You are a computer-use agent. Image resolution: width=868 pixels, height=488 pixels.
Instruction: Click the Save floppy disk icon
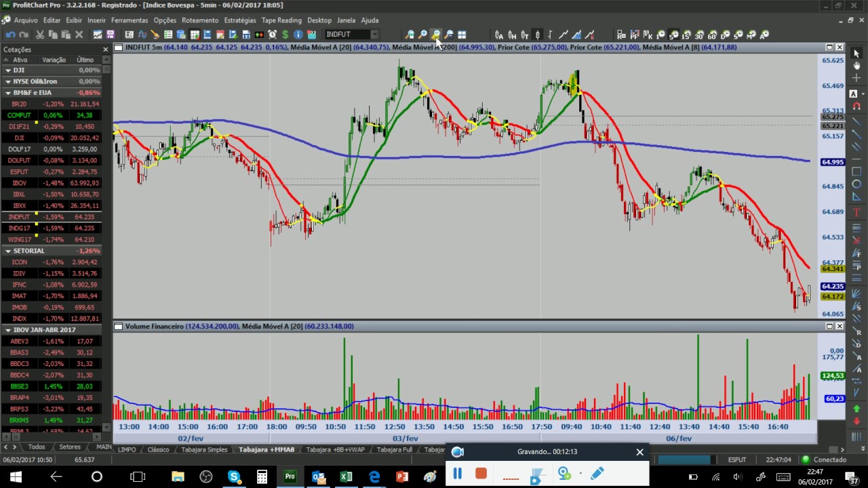pyautogui.click(x=111, y=35)
